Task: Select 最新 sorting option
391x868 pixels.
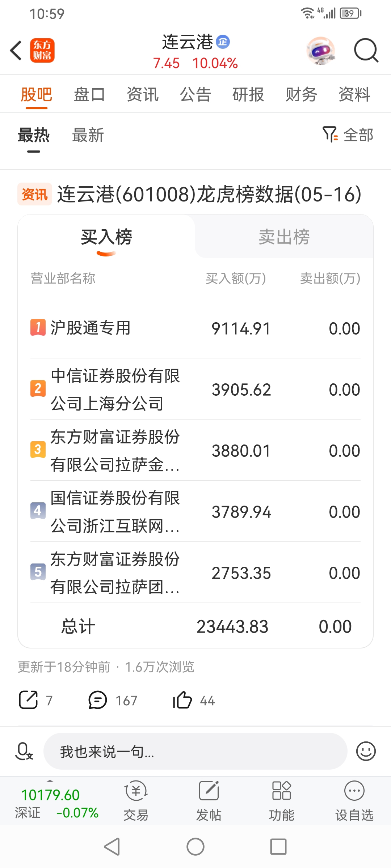Action: [x=88, y=135]
